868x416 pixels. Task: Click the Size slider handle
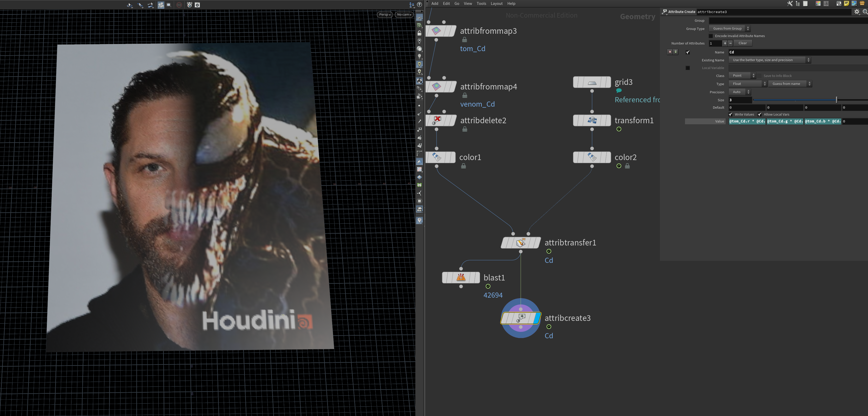coord(836,100)
